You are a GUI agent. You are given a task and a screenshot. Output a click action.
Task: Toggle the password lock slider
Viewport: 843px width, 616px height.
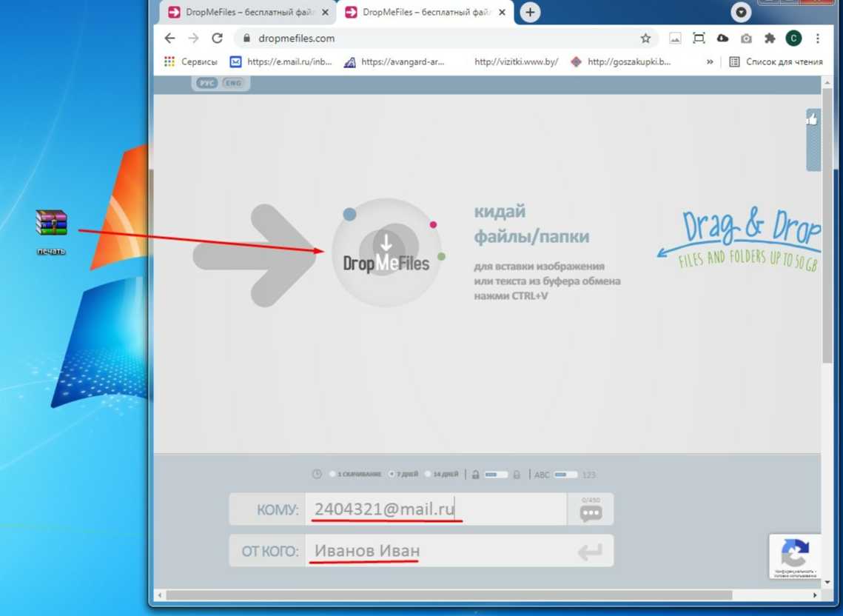click(495, 475)
